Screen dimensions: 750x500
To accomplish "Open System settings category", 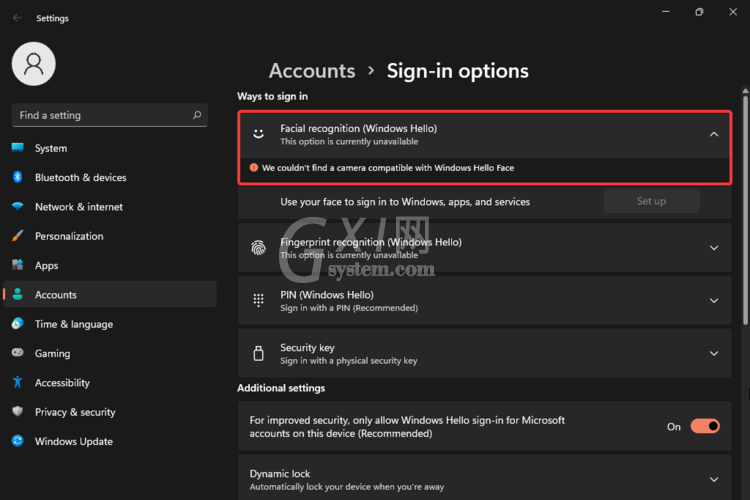I will tap(110, 148).
